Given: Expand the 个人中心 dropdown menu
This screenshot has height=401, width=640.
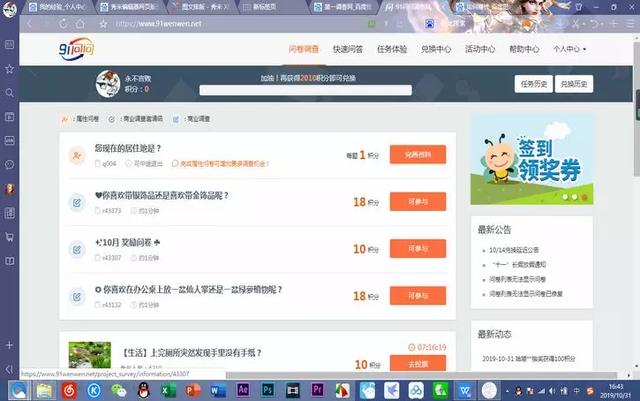Looking at the screenshot, I should pyautogui.click(x=568, y=48).
